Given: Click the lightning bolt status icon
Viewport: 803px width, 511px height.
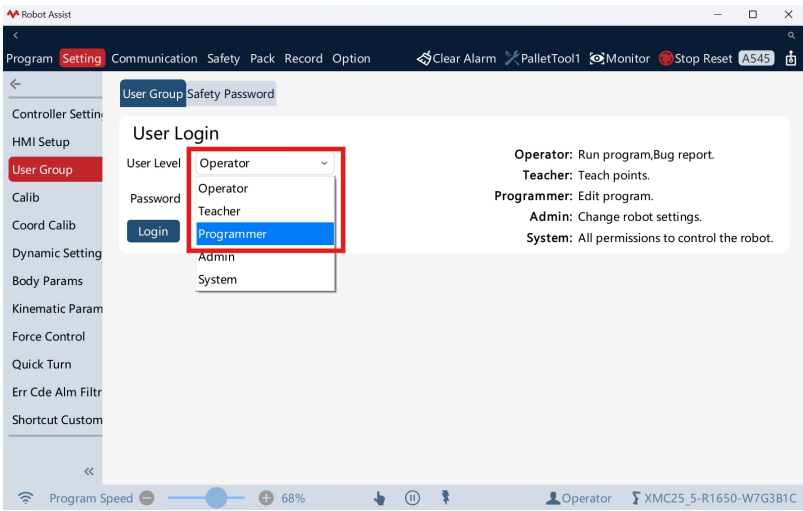Looking at the screenshot, I should (x=446, y=497).
